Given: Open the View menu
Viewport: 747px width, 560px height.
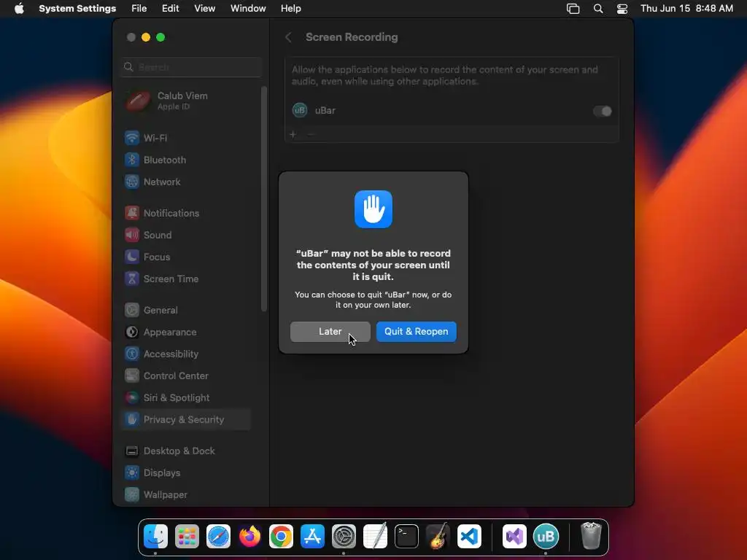Looking at the screenshot, I should click(204, 9).
